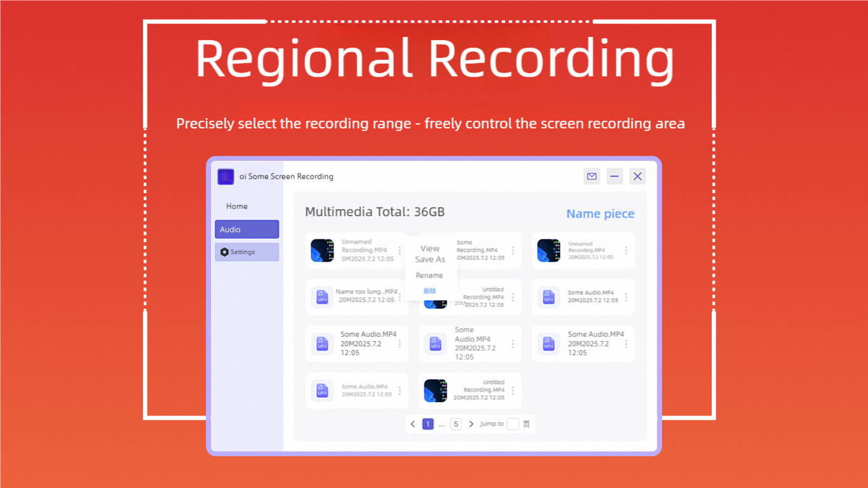Open thumbnail of Untitled Recording.MP4 in the last row
The width and height of the screenshot is (868, 488).
[x=435, y=391]
